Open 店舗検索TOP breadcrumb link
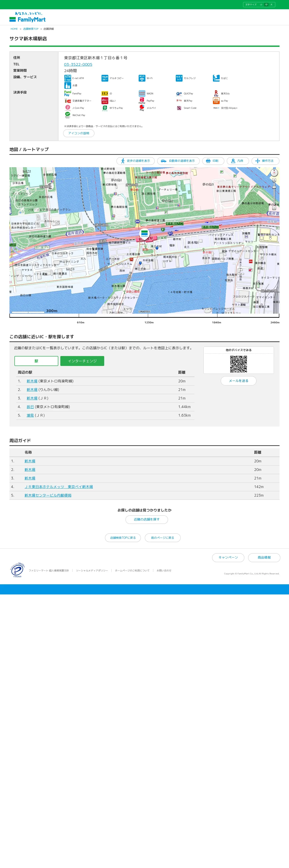The height and width of the screenshot is (868, 289). 31,29
